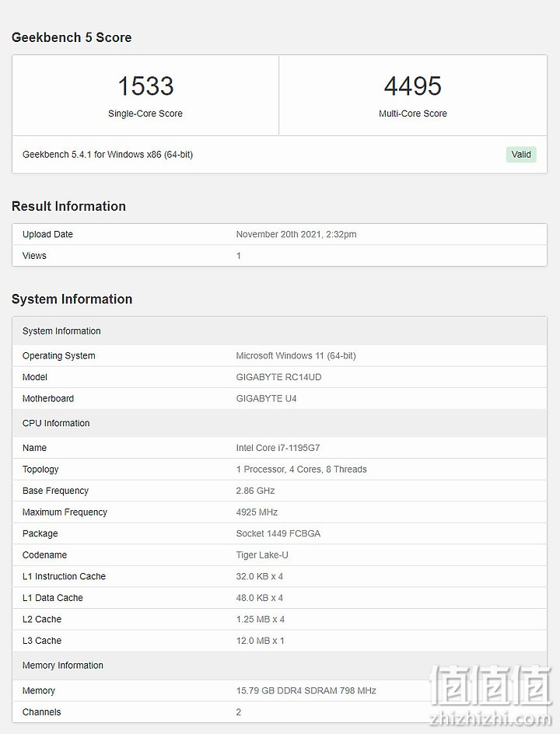
Task: Select the Channels value 2
Action: point(238,712)
